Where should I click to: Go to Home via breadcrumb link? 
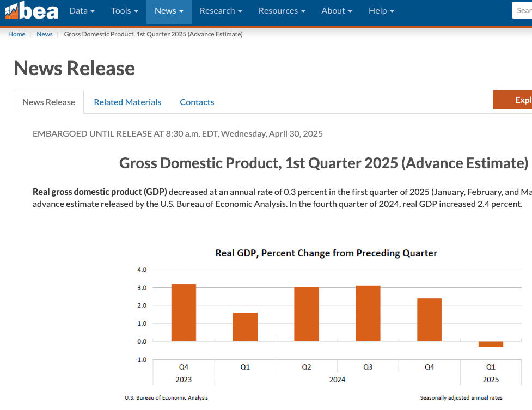[x=16, y=34]
